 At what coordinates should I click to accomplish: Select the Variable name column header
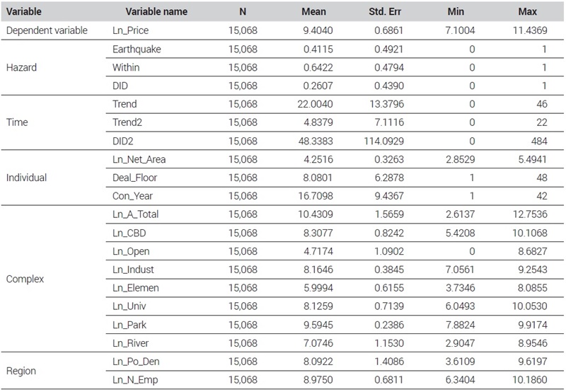tap(156, 11)
